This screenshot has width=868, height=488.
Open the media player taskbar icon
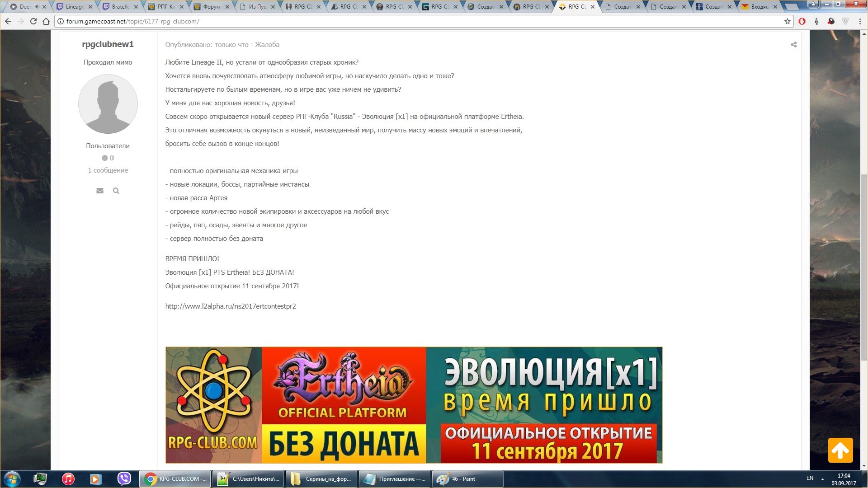[96, 479]
